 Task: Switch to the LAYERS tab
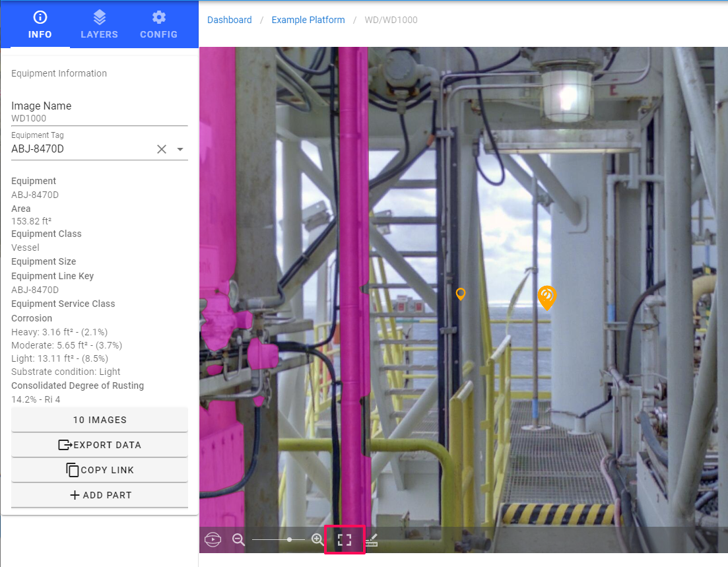point(99,25)
